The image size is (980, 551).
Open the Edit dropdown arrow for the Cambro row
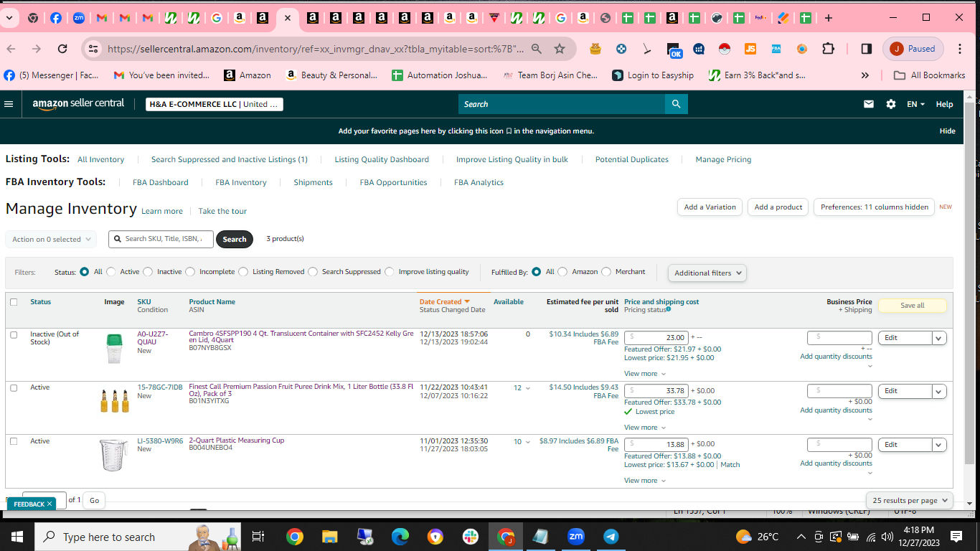tap(939, 338)
